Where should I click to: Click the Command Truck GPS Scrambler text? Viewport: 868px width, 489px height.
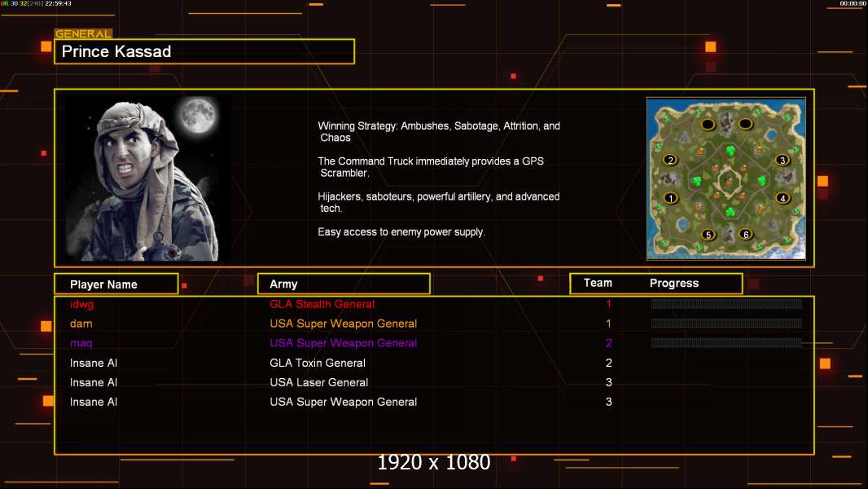tap(431, 167)
